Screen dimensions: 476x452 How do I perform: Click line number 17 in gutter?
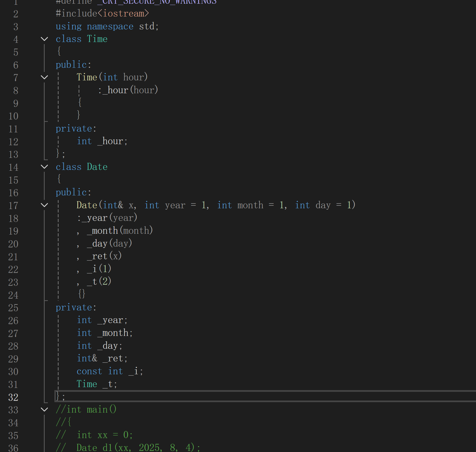coord(13,205)
